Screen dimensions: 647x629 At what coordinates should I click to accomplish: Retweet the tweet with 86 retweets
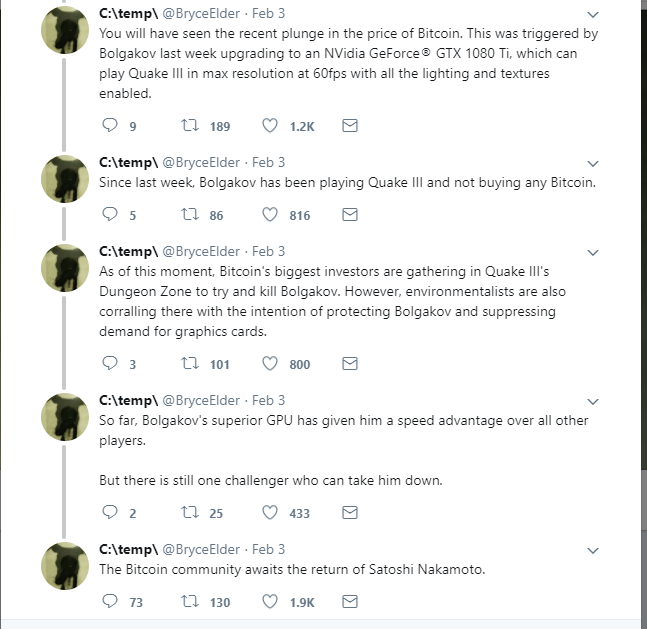(186, 215)
